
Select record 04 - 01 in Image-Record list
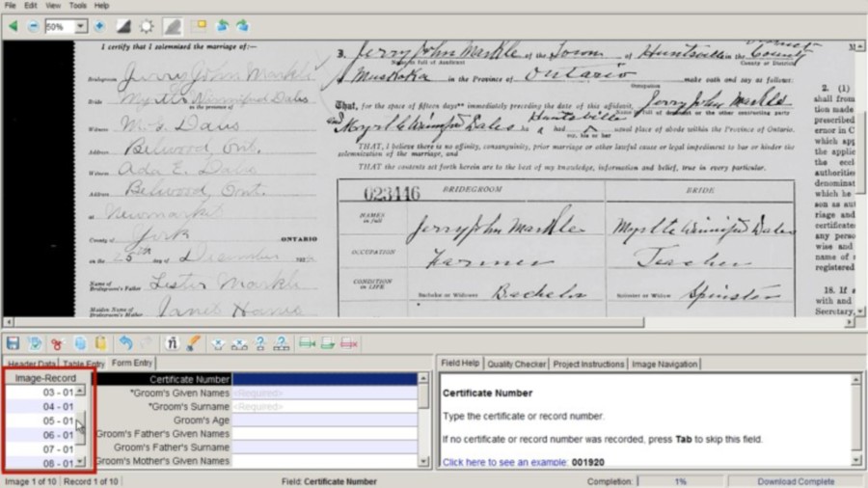point(40,407)
